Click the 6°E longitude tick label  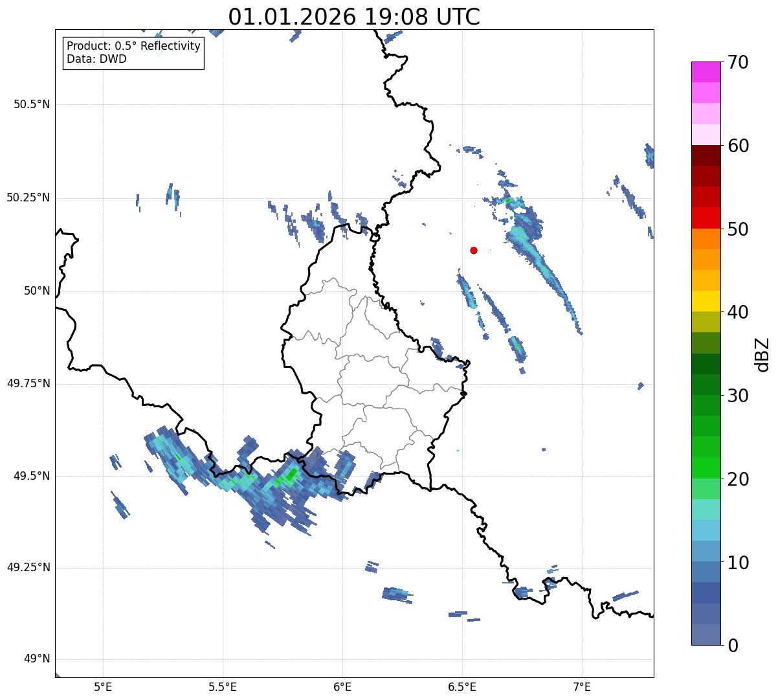click(342, 686)
